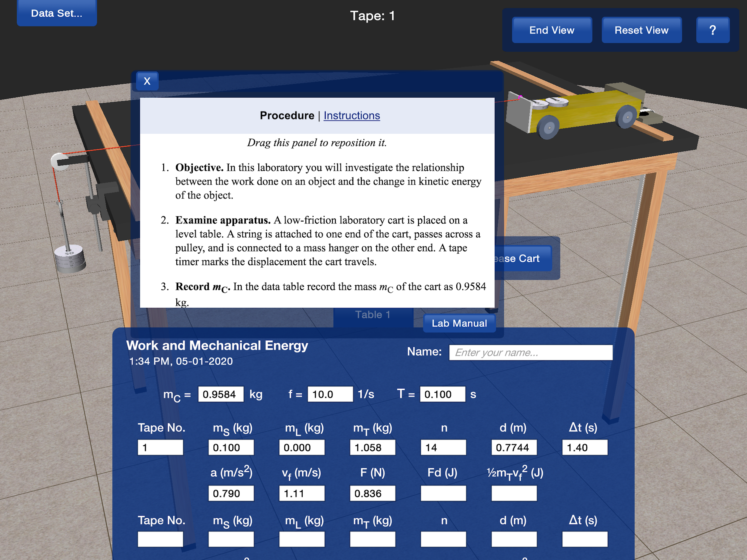Open the Instructions link
Viewport: 747px width, 560px height.
coord(352,115)
